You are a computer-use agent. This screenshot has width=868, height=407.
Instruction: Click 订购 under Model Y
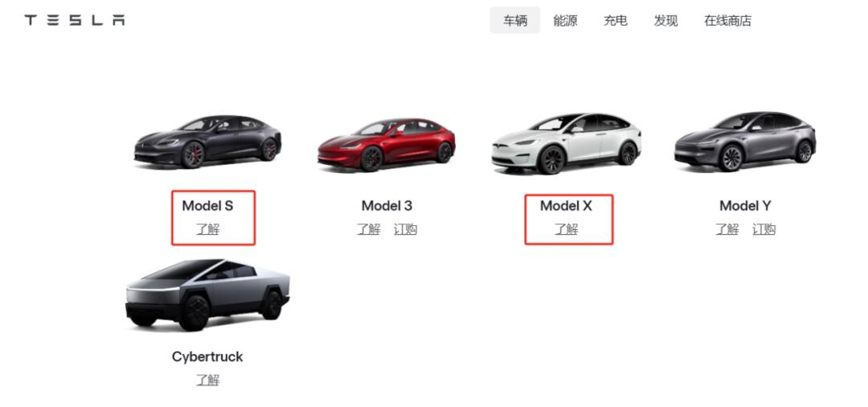pos(764,228)
